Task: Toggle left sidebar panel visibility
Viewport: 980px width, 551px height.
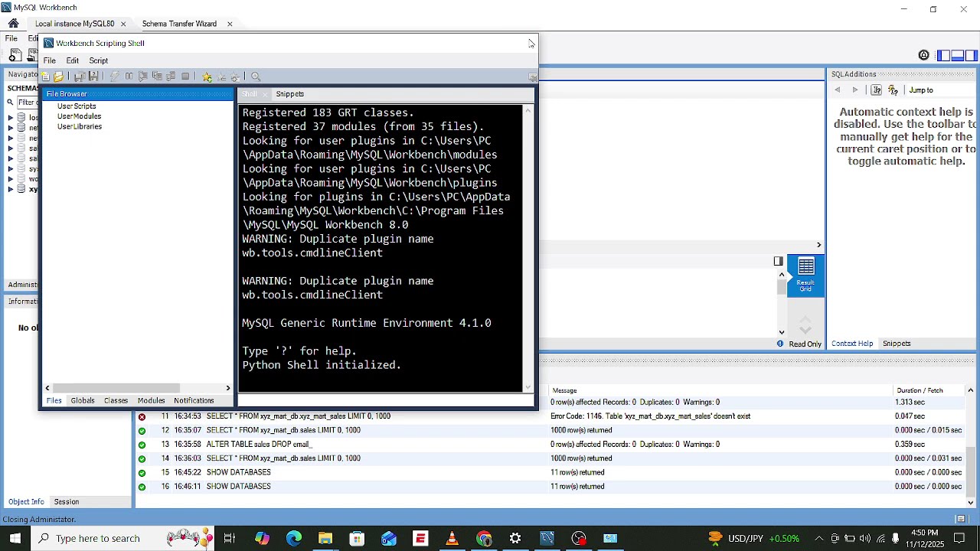Action: point(944,55)
